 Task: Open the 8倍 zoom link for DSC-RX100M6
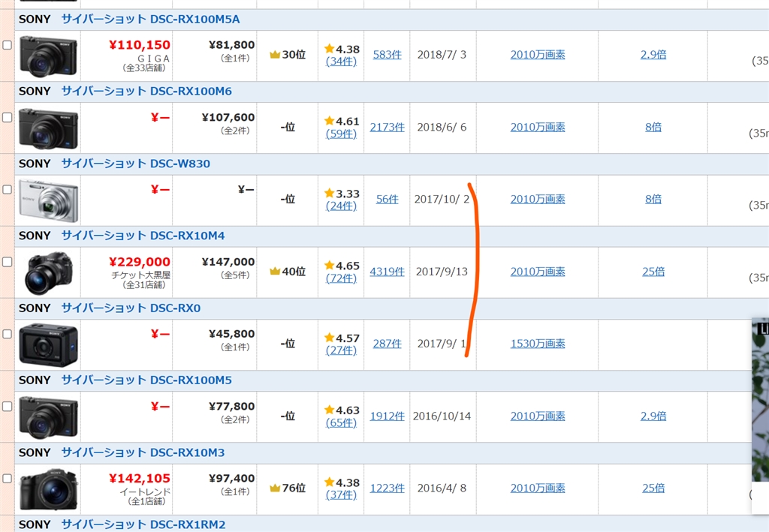(x=653, y=127)
